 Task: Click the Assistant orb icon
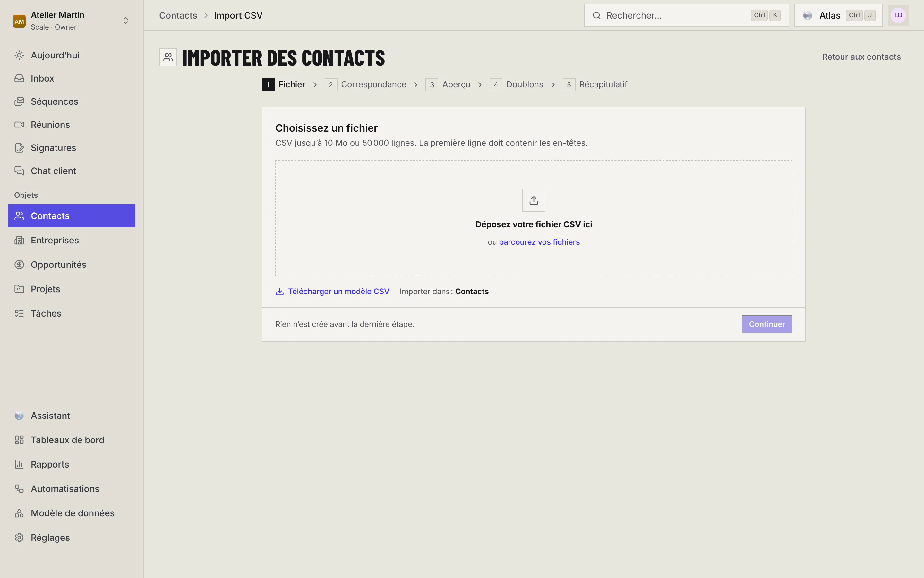click(19, 416)
